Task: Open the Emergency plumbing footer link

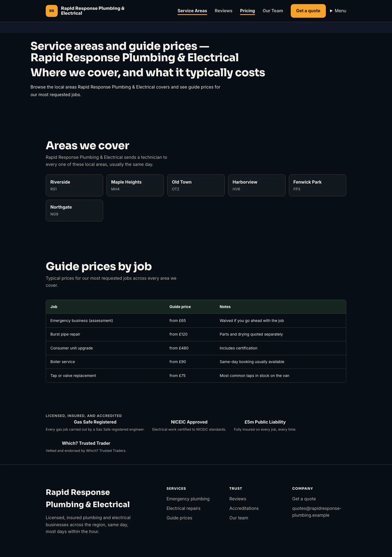Action: (188, 499)
